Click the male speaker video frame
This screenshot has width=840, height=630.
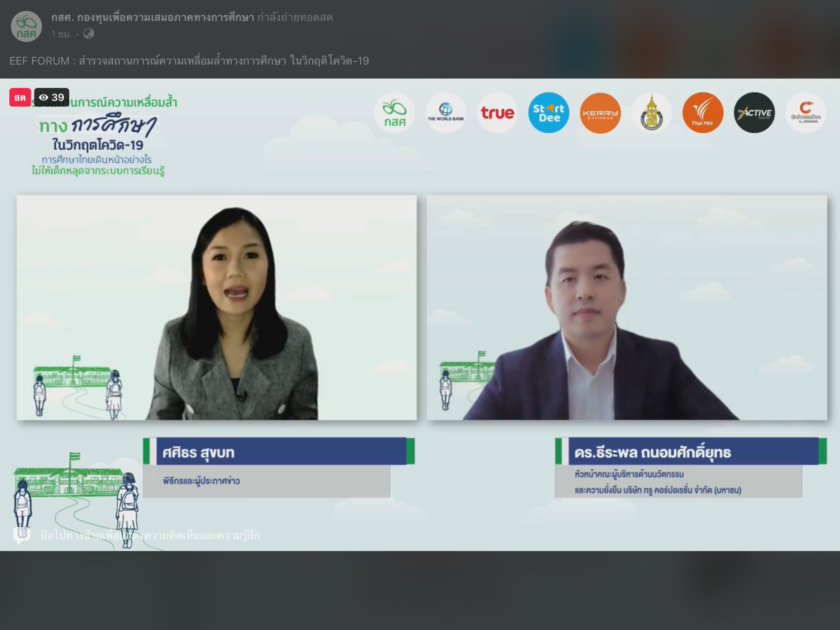pos(627,307)
